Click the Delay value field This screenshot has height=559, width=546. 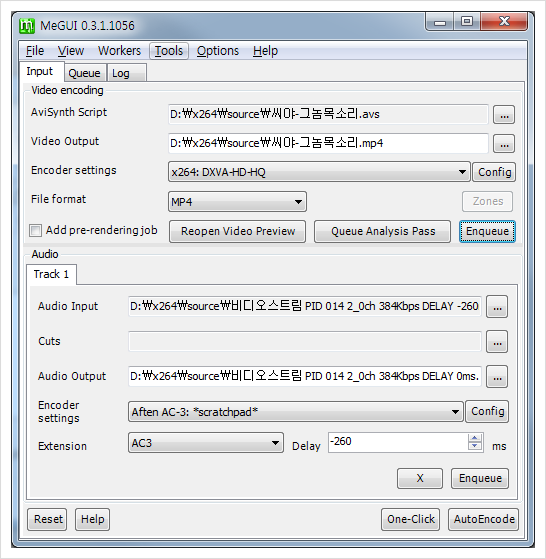coord(397,442)
